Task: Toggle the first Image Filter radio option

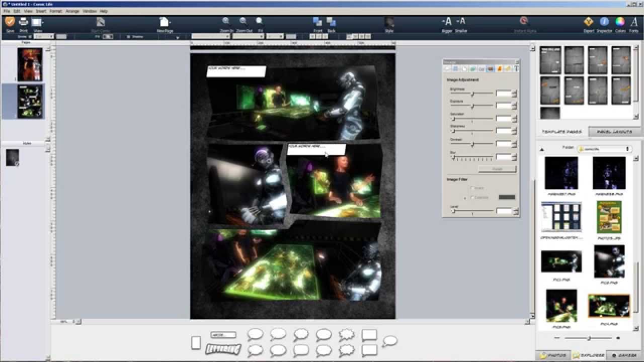Action: pyautogui.click(x=472, y=188)
